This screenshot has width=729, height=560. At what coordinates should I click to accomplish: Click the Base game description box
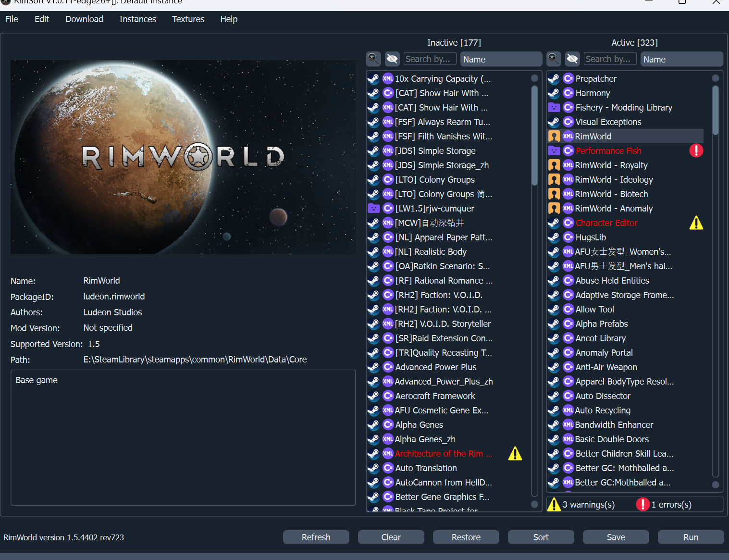click(183, 437)
